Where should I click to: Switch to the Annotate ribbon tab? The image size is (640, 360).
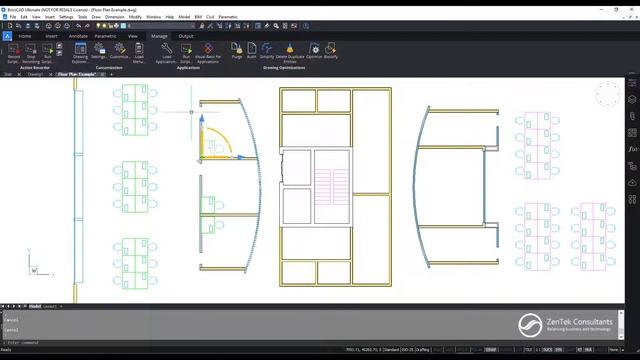(x=78, y=36)
